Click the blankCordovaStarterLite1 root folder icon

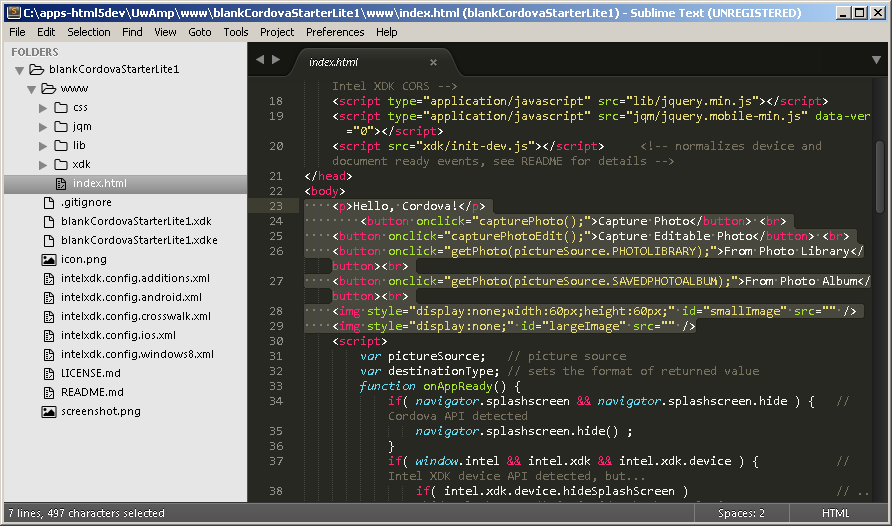(x=37, y=69)
